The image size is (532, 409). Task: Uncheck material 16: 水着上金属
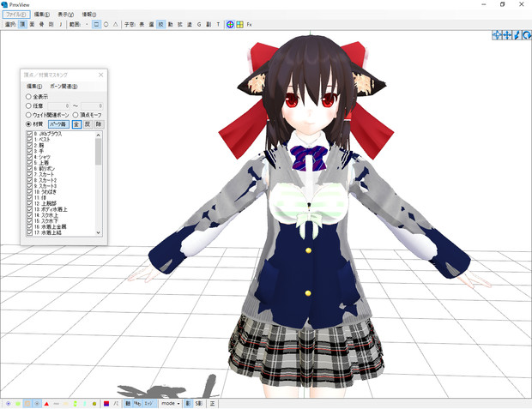pos(30,226)
